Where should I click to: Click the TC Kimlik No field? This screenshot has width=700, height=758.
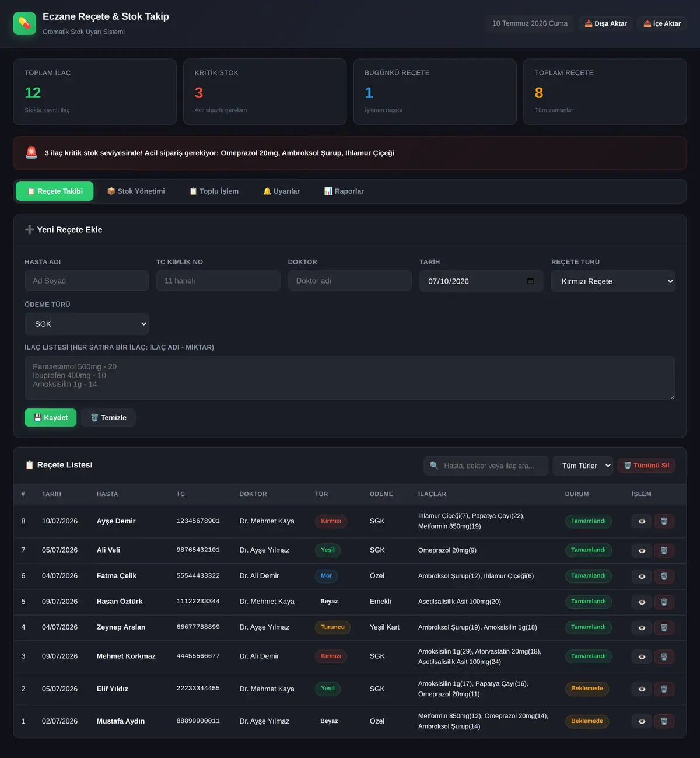tap(218, 281)
